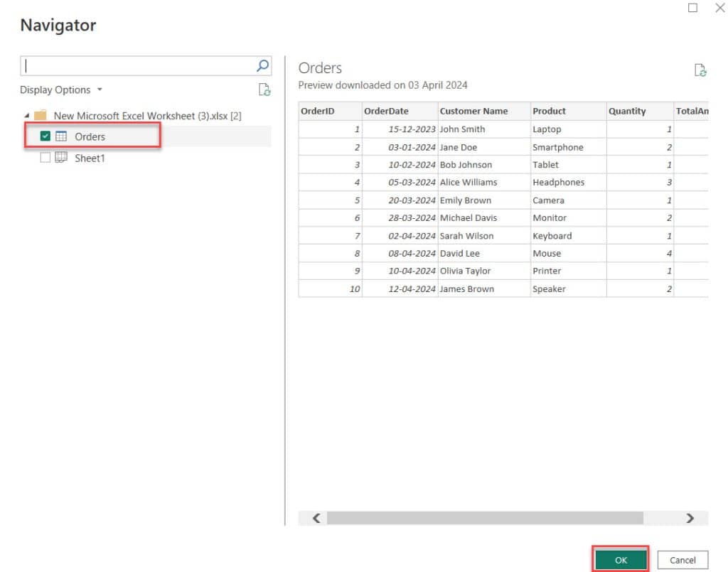Click the 20-03-2024 date cell

[400, 200]
